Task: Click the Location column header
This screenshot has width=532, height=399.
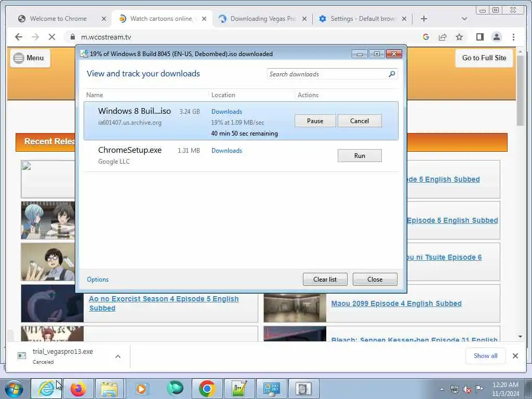Action: tap(223, 95)
